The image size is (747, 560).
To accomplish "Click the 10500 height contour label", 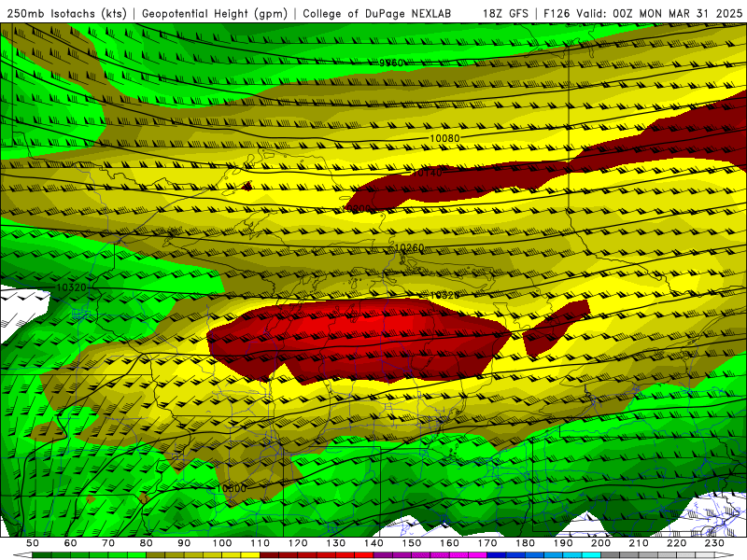I will (231, 488).
